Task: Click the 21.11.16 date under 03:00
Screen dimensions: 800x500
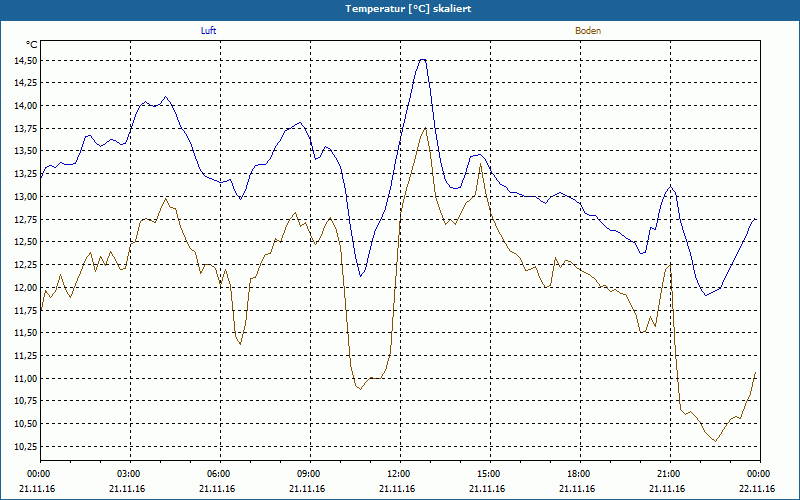Action: point(127,489)
